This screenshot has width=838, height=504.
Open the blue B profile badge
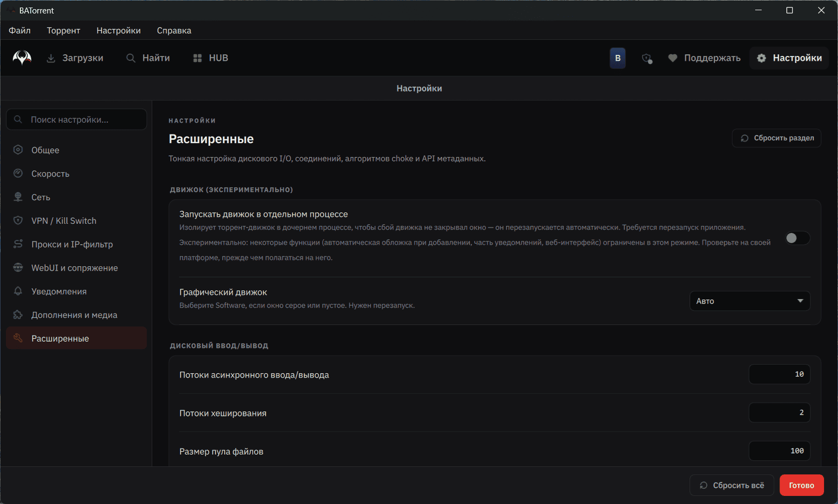point(617,58)
